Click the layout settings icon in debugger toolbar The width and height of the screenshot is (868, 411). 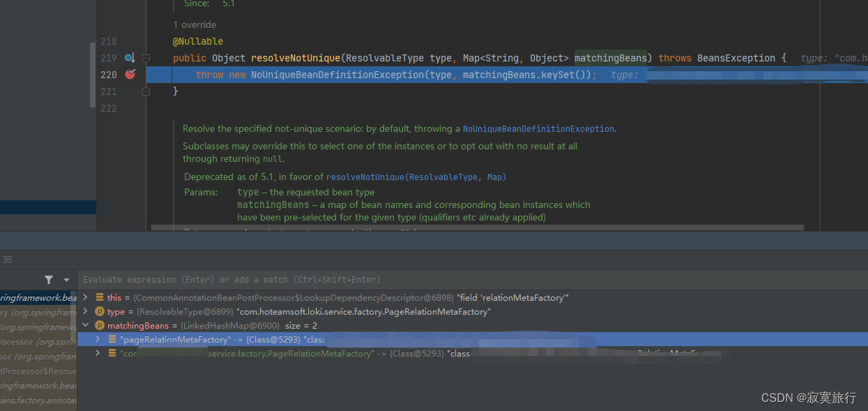tap(7, 260)
